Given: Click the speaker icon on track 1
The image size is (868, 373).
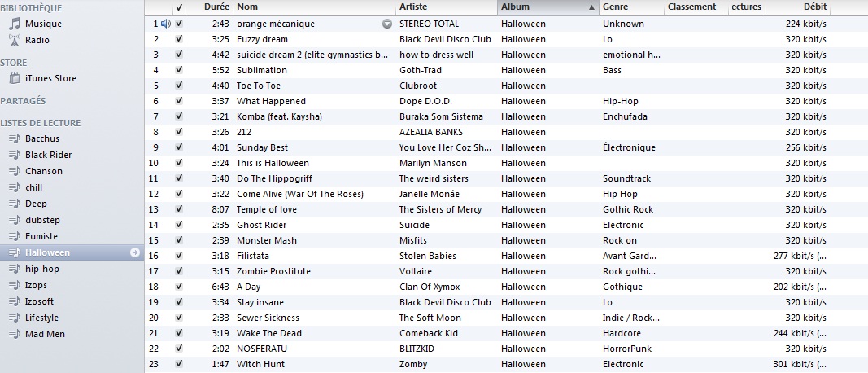Looking at the screenshot, I should [x=166, y=24].
